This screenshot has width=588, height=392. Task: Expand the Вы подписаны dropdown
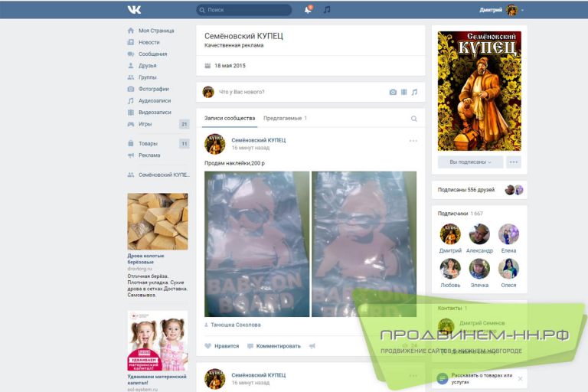tap(470, 162)
